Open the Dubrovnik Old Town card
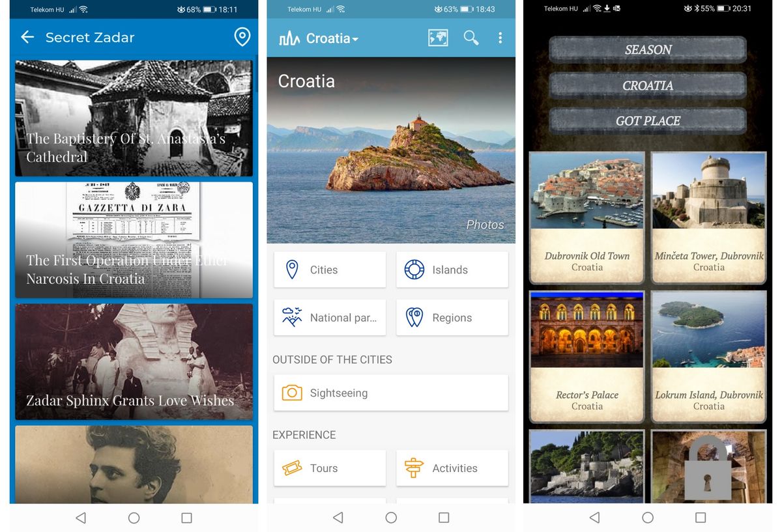The image size is (782, 532). click(587, 217)
